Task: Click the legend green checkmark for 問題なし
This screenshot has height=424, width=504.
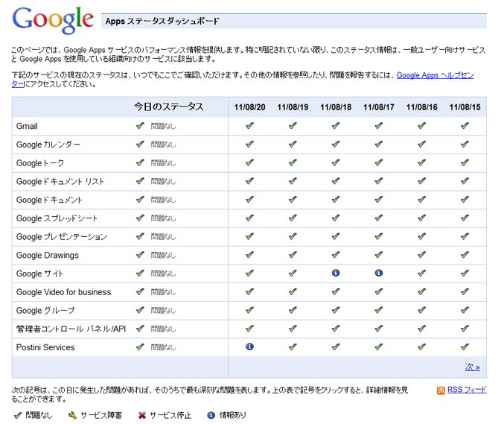Action: click(x=18, y=415)
